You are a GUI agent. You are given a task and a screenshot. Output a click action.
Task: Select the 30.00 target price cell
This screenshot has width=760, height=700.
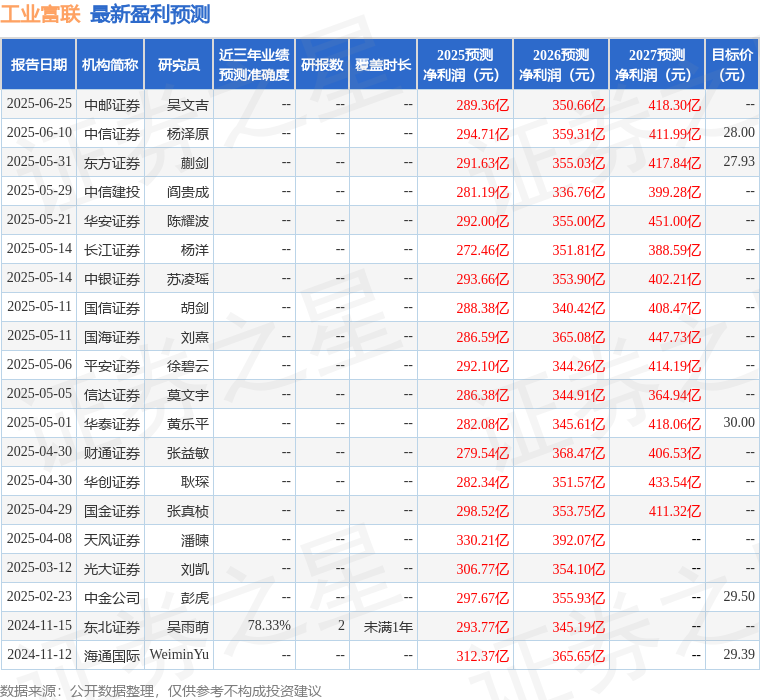click(x=739, y=423)
